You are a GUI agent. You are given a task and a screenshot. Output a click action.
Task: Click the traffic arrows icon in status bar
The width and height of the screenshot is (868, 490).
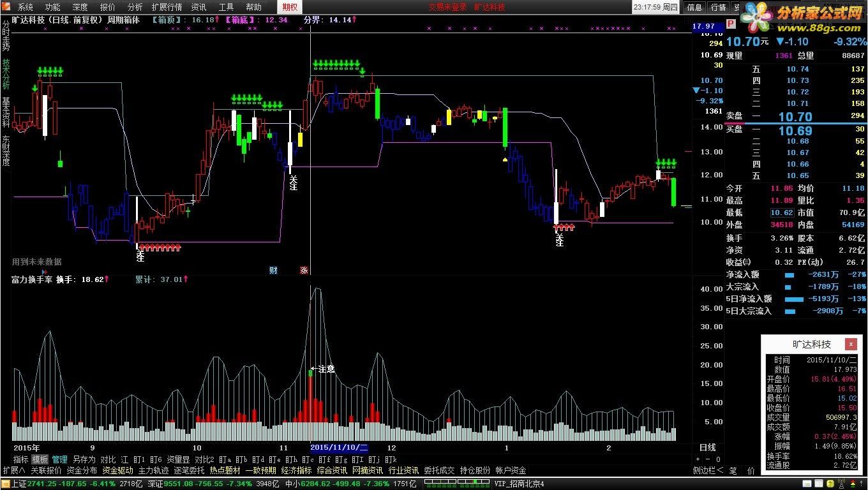point(853,484)
